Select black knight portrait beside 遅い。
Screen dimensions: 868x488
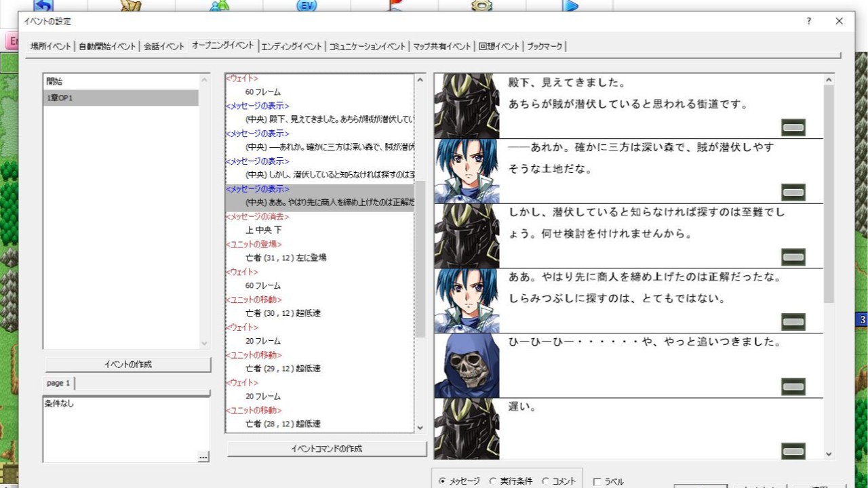[x=467, y=429]
